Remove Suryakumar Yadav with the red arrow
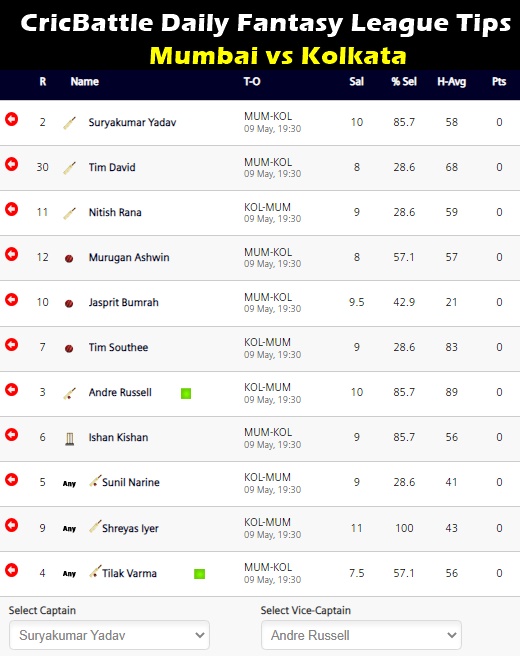 click(x=12, y=119)
